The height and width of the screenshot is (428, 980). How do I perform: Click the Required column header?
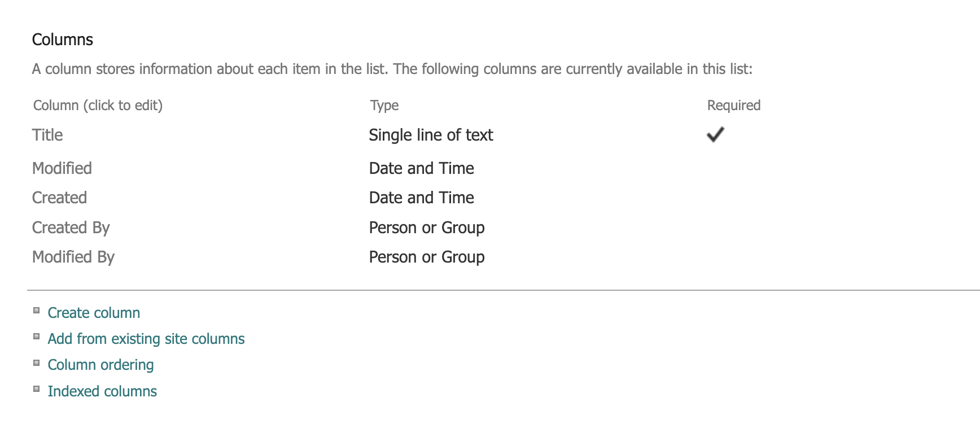click(x=734, y=106)
